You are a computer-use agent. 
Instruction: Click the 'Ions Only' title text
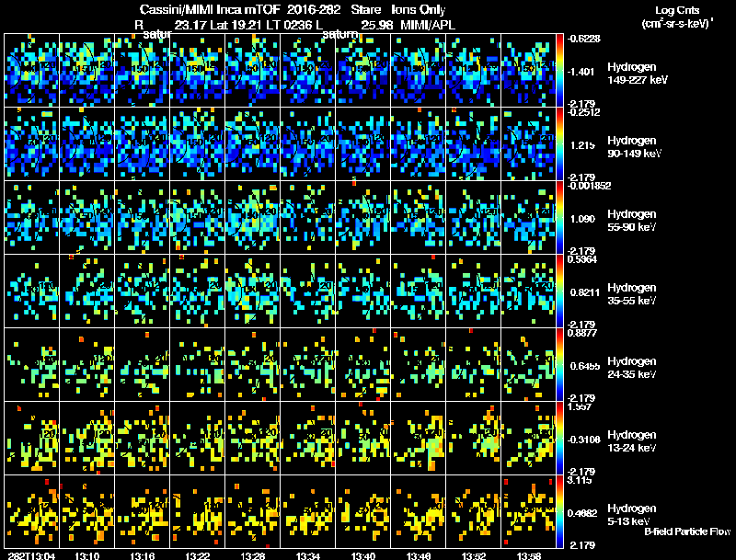point(419,9)
